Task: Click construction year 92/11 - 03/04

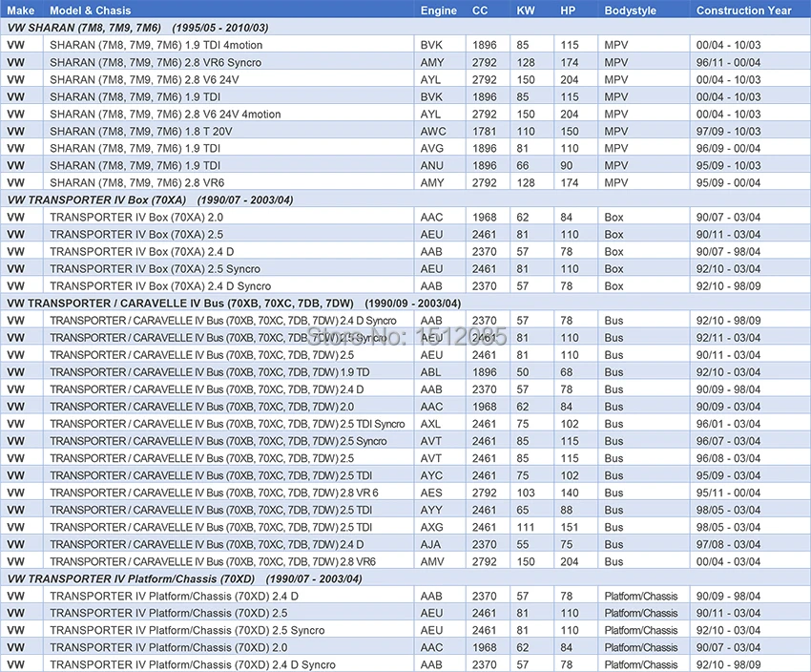Action: [728, 337]
